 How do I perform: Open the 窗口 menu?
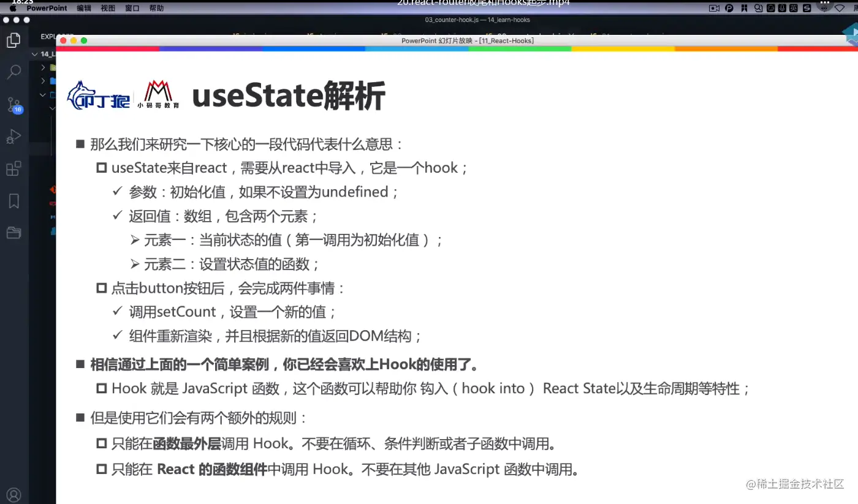coord(132,9)
